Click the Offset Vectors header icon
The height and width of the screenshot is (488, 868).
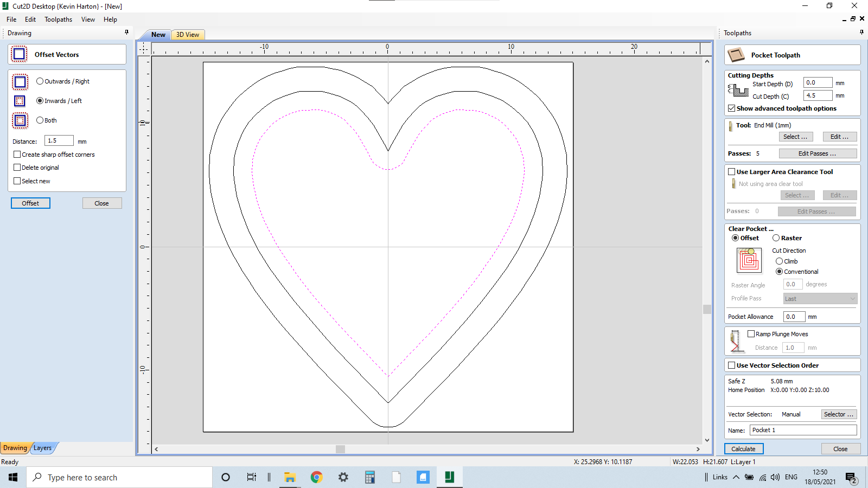(x=20, y=54)
